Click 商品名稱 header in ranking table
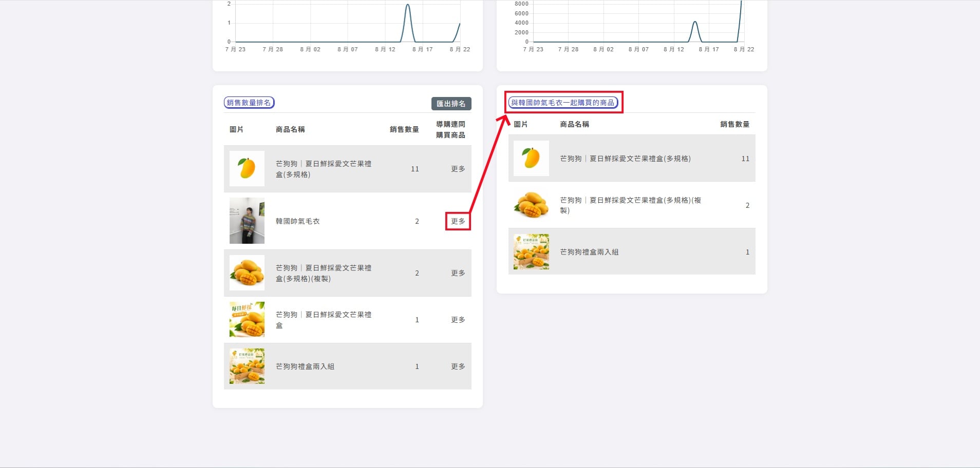This screenshot has height=468, width=980. point(290,129)
